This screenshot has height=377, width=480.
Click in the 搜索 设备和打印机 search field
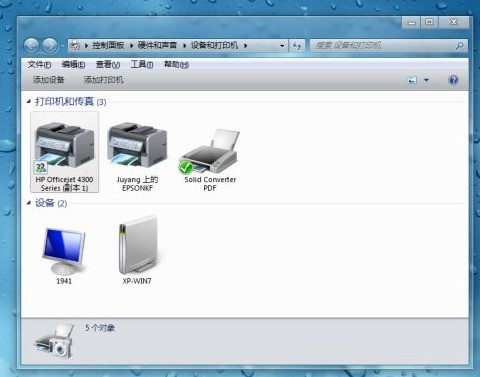click(383, 45)
